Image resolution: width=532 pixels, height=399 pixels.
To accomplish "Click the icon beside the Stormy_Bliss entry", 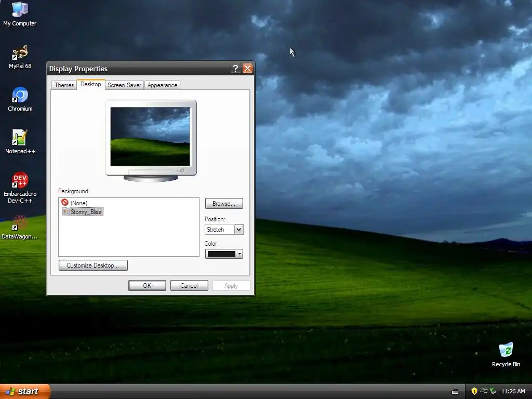I will (x=65, y=212).
